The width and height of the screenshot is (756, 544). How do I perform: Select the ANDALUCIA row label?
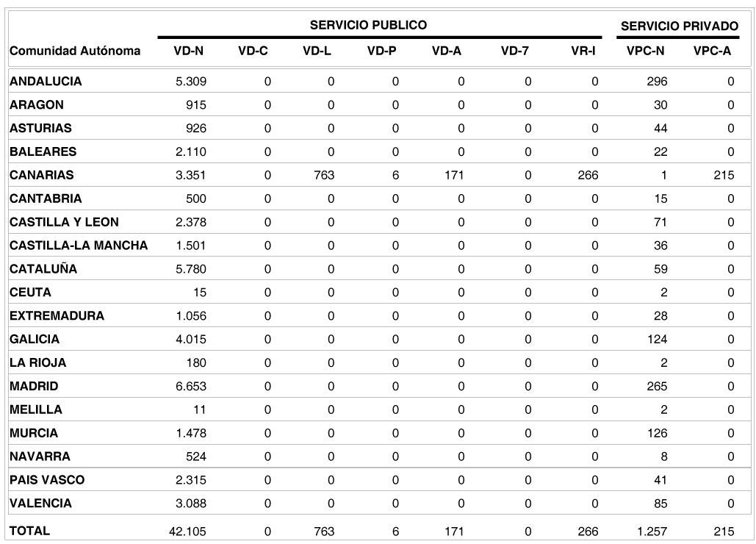[x=46, y=81]
